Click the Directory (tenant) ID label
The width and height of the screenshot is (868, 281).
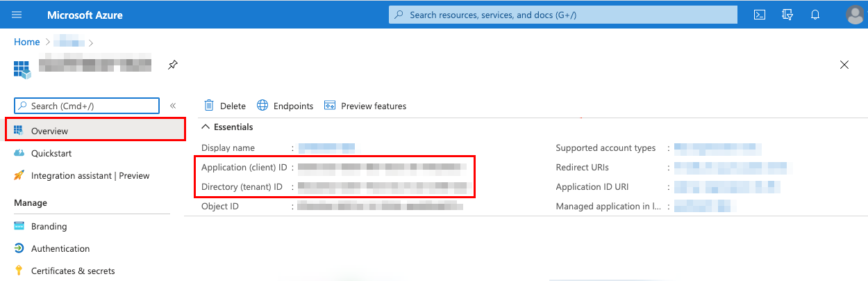coord(242,186)
